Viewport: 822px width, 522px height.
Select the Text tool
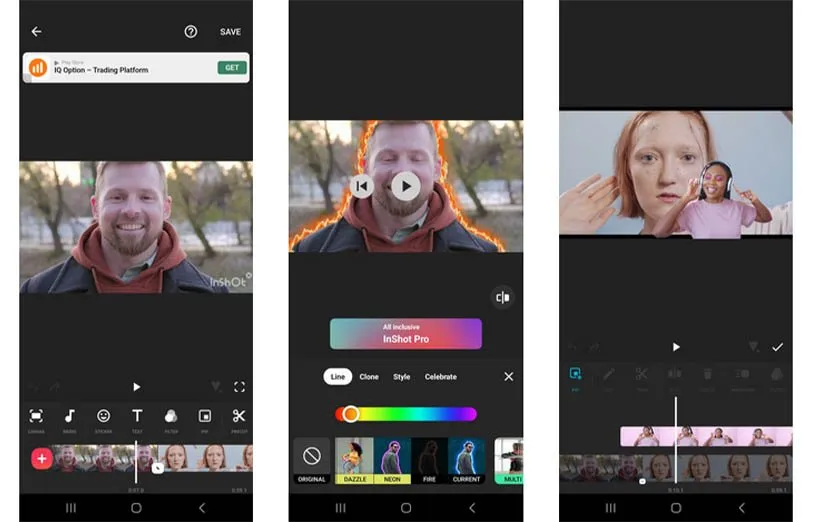coord(137,417)
